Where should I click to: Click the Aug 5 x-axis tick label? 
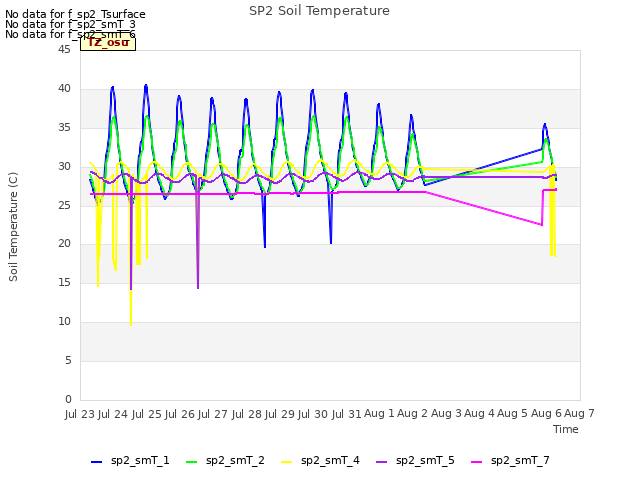[513, 413]
